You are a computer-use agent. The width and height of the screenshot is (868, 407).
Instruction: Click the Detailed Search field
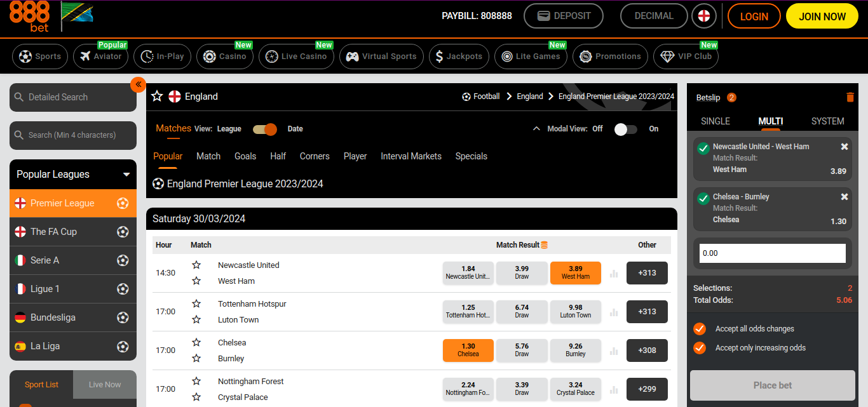[73, 97]
